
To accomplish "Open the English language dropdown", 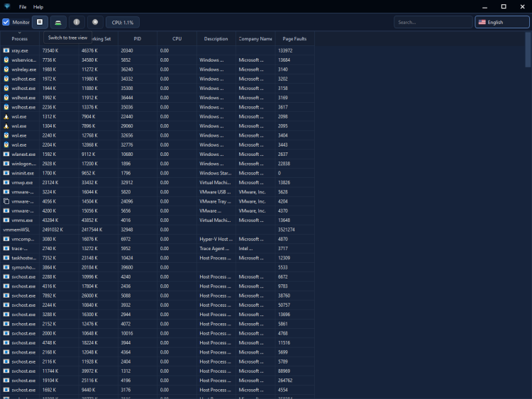I will [x=501, y=23].
